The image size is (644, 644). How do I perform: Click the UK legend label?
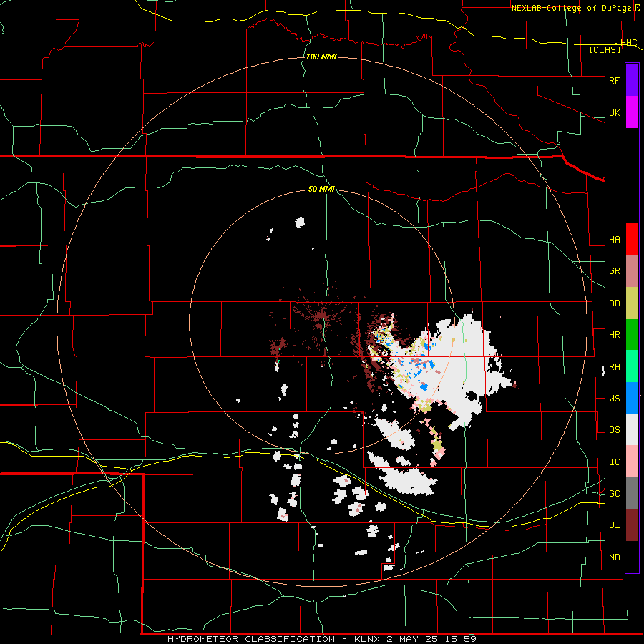coord(614,112)
